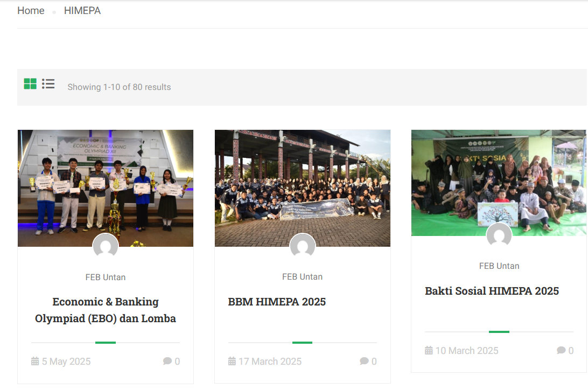Click calendar icon beside 5 May 2025
Viewport: 588px width, 389px height.
click(x=35, y=362)
